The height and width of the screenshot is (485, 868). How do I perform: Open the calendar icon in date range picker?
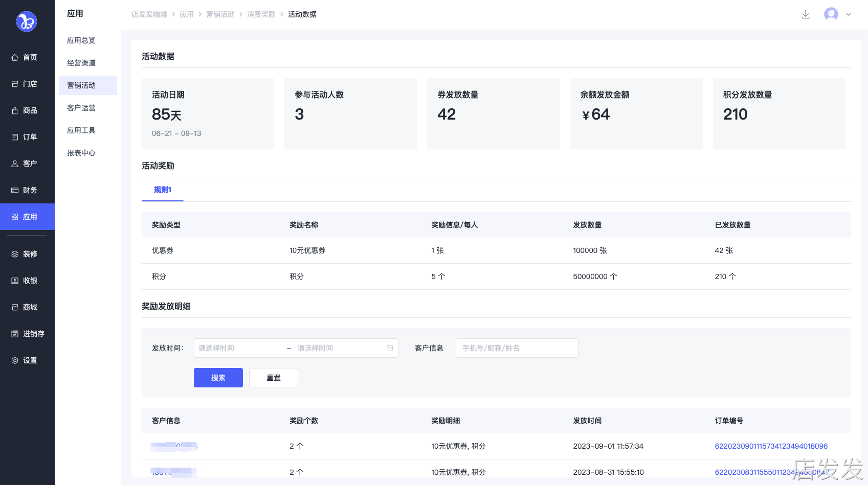tap(390, 348)
